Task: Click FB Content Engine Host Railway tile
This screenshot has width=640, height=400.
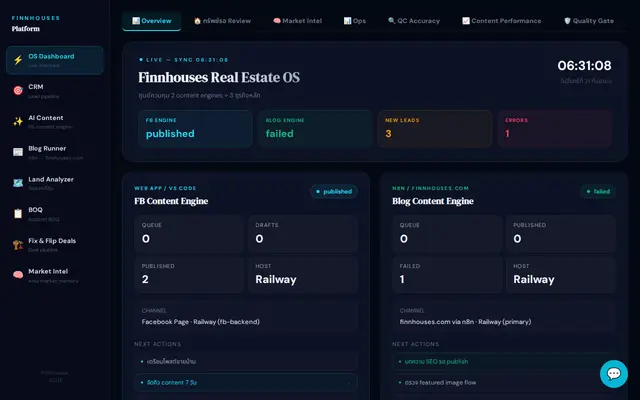Action: pyautogui.click(x=303, y=275)
